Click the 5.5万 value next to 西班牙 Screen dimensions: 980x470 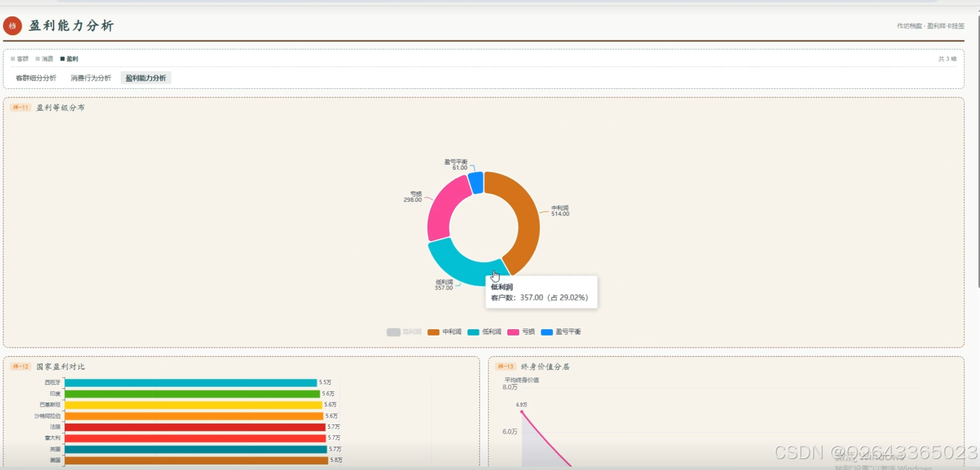point(325,382)
